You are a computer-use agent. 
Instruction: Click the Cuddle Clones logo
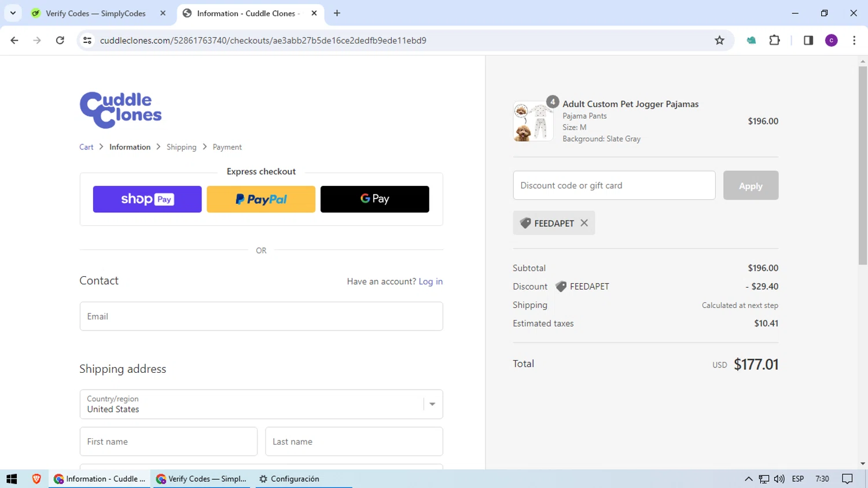coord(120,110)
